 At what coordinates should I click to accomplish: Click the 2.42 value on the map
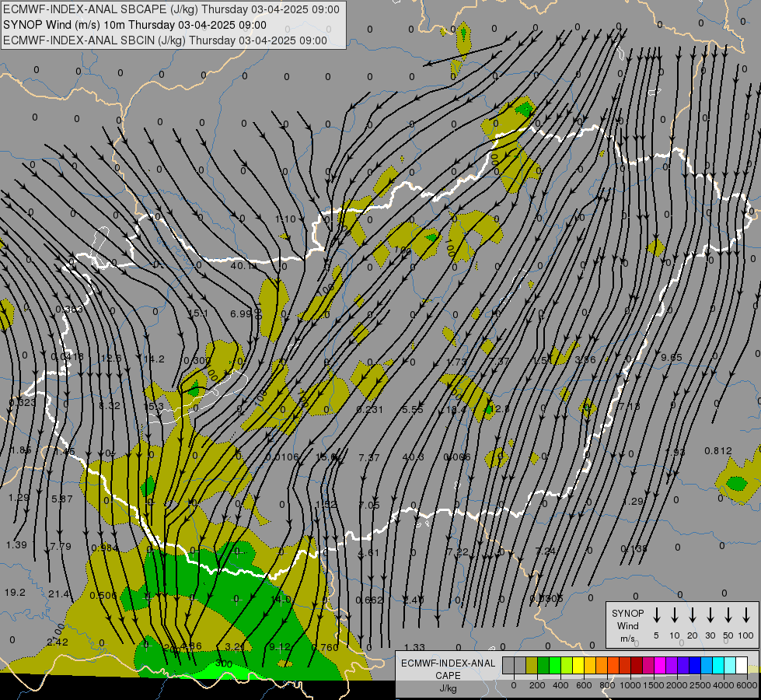click(58, 642)
